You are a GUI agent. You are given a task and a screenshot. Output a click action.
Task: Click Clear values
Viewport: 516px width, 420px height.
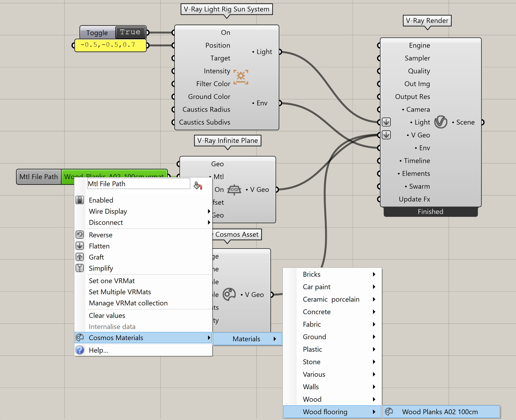pos(143,316)
